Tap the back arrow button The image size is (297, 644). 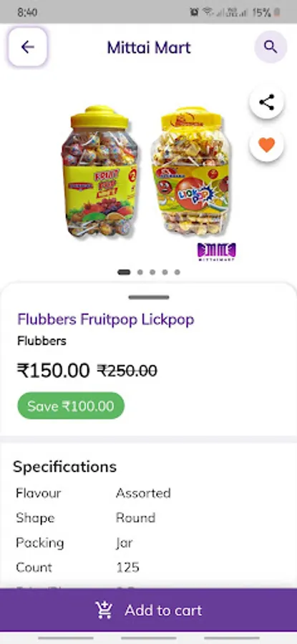point(27,47)
